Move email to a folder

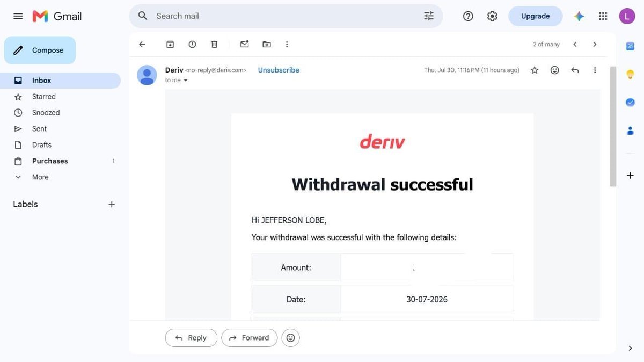(x=267, y=44)
